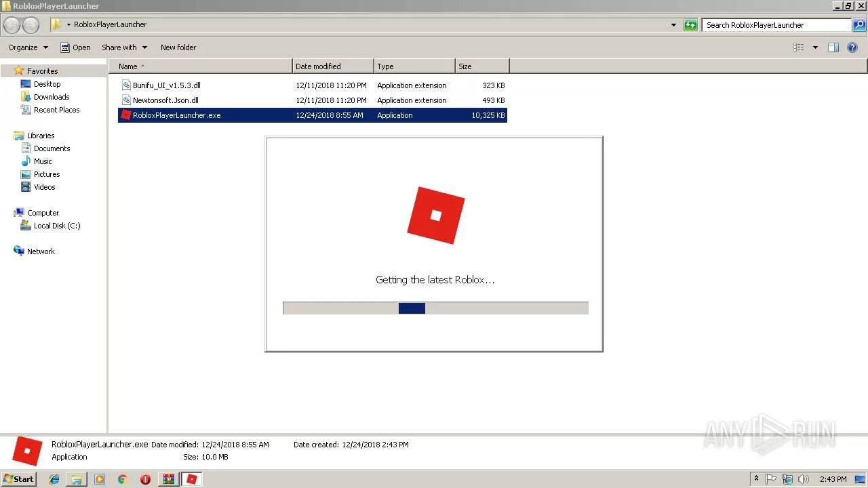Select Favorites in the navigation pane
Image resolution: width=868 pixels, height=488 pixels.
point(42,71)
